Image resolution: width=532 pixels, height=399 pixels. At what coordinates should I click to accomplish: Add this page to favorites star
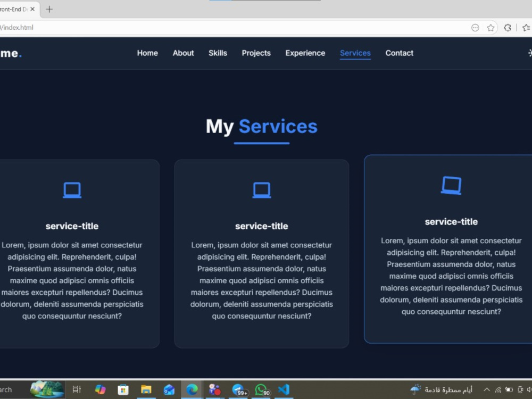(491, 28)
